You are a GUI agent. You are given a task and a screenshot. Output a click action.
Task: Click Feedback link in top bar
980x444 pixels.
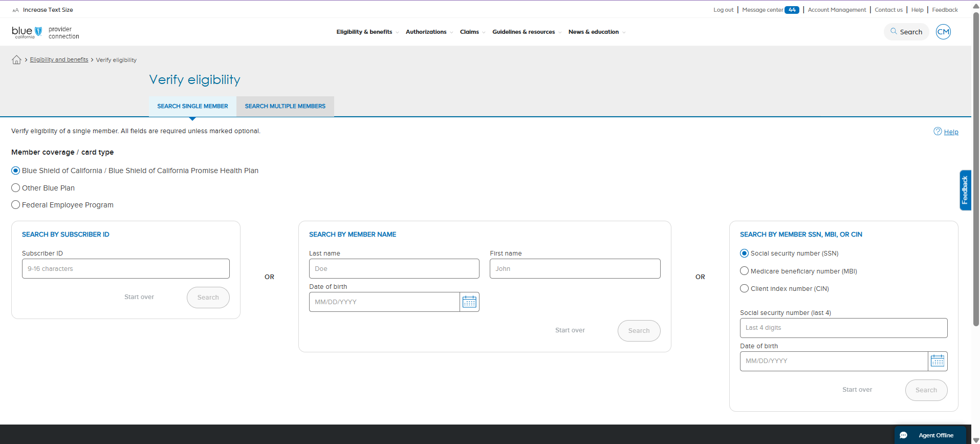[945, 10]
